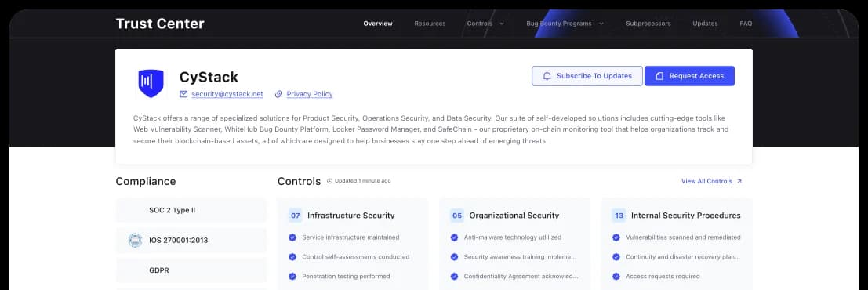Click the Service infrastructure maintained text
The height and width of the screenshot is (290, 868).
[x=350, y=237]
